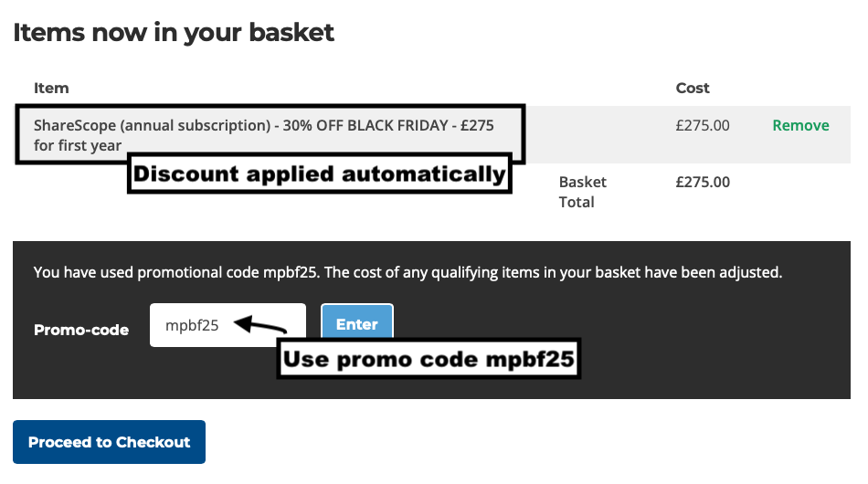This screenshot has width=868, height=484.
Task: Click the black arrow pointing at promo code
Action: [263, 326]
